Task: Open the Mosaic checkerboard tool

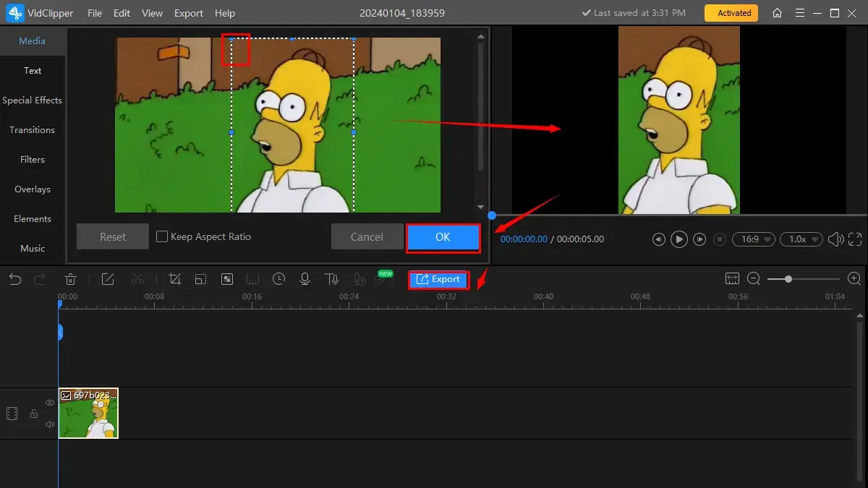Action: [x=226, y=279]
